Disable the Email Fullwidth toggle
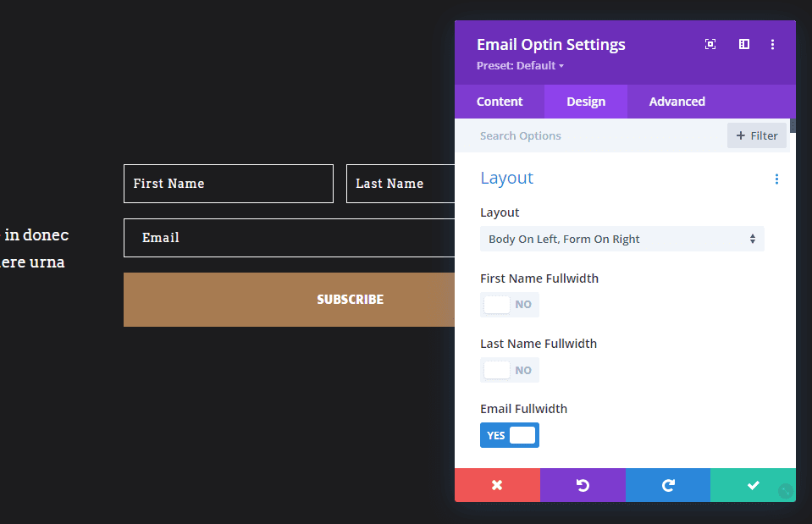Image resolution: width=812 pixels, height=524 pixels. pos(509,435)
